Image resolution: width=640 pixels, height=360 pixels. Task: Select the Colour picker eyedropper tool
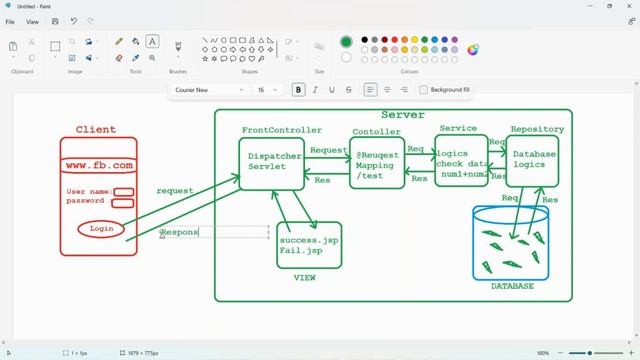(136, 58)
